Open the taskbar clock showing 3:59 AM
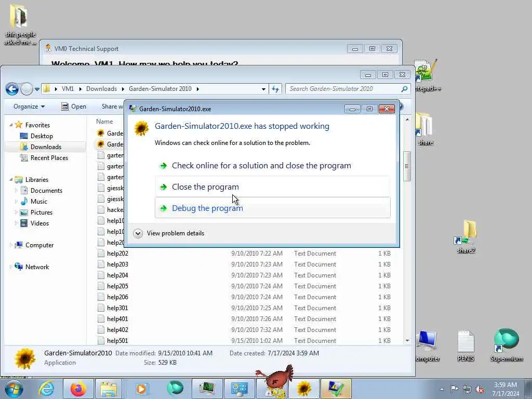The height and width of the screenshot is (399, 532). 506,389
